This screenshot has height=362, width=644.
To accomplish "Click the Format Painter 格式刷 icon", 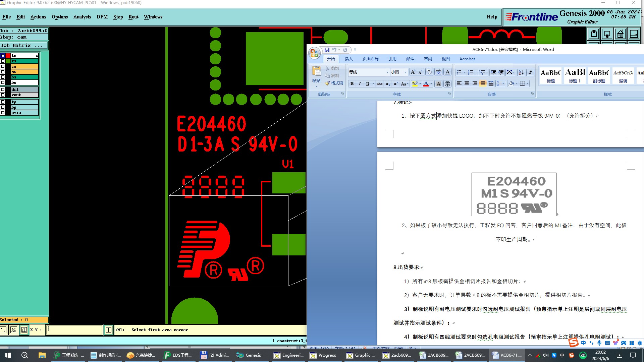I will (x=334, y=83).
